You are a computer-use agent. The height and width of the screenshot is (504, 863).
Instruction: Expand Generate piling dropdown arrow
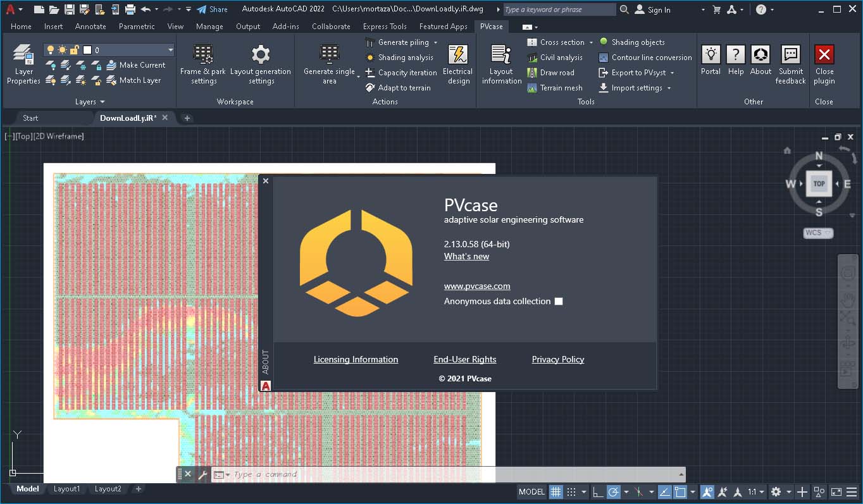pos(435,42)
